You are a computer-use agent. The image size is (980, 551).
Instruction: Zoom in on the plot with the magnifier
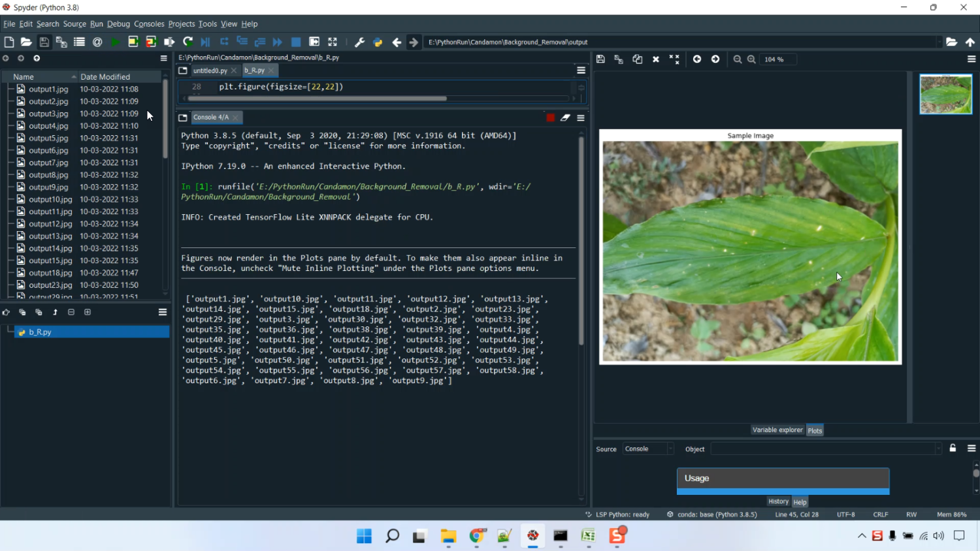pyautogui.click(x=751, y=59)
